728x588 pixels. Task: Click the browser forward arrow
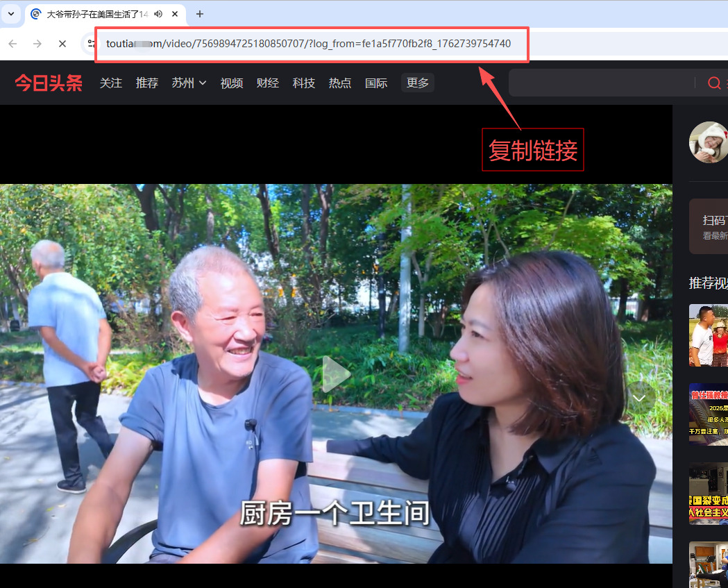pyautogui.click(x=37, y=44)
